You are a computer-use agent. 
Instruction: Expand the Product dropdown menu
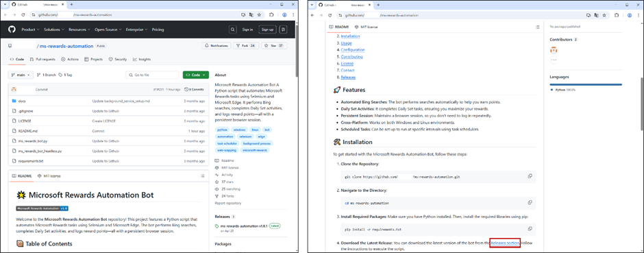30,29
